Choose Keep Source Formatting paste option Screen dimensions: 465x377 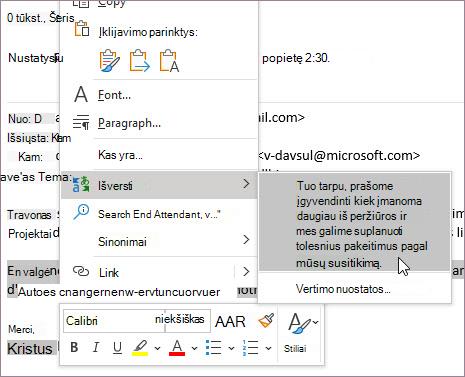click(109, 61)
